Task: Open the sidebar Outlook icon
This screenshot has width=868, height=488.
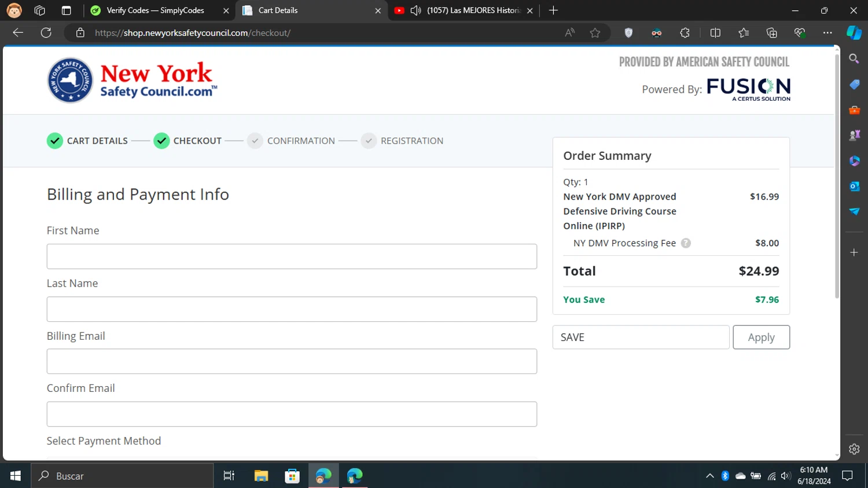Action: (x=854, y=186)
